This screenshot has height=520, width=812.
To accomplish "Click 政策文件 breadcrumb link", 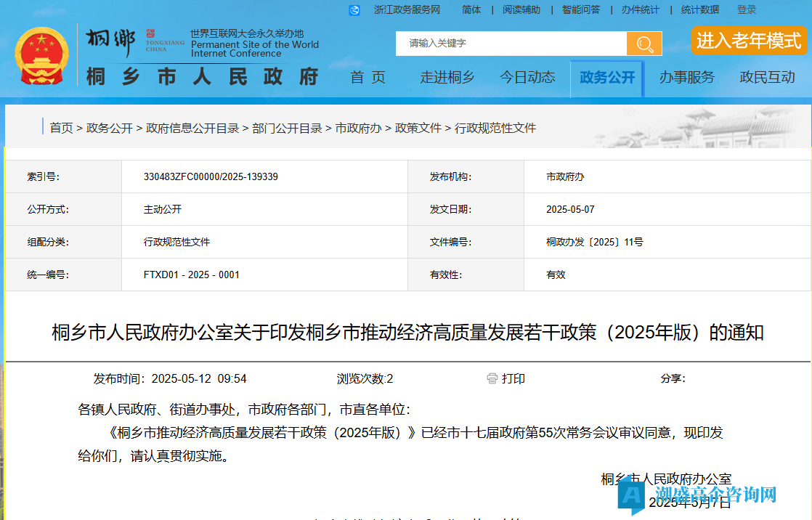I will tap(418, 128).
